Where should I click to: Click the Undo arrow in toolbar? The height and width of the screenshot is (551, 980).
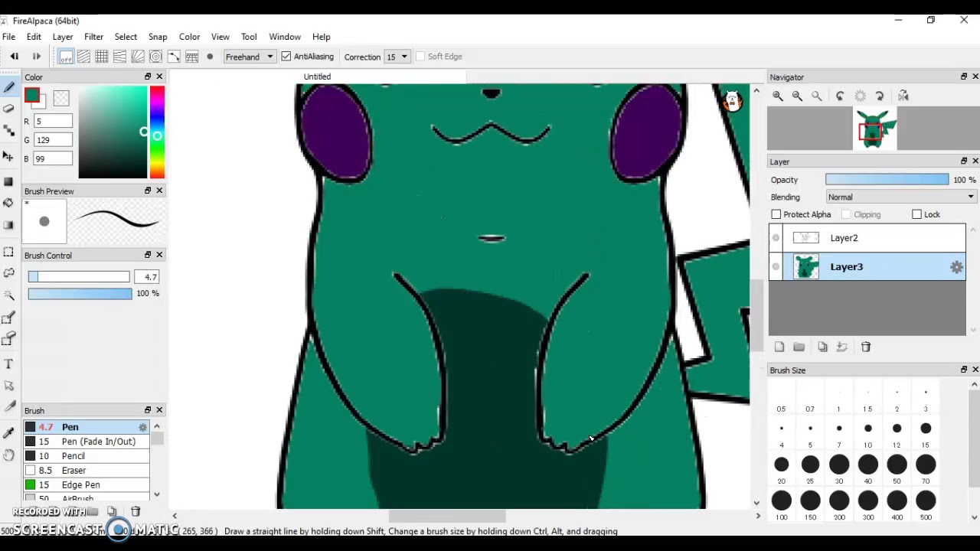click(14, 57)
